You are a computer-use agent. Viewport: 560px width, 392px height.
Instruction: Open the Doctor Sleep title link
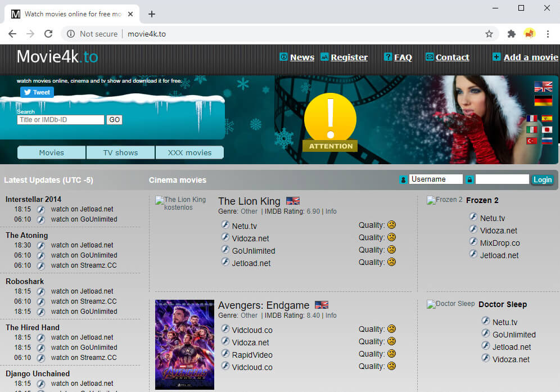[503, 304]
